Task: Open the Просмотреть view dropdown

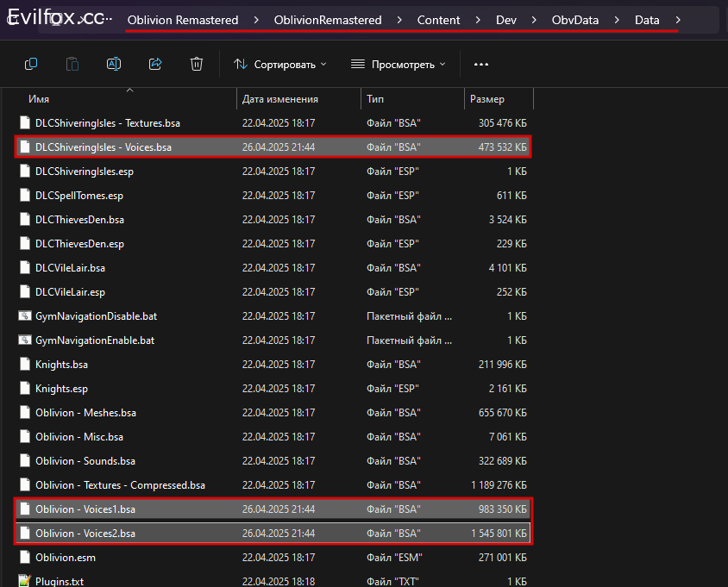Action: pos(399,64)
